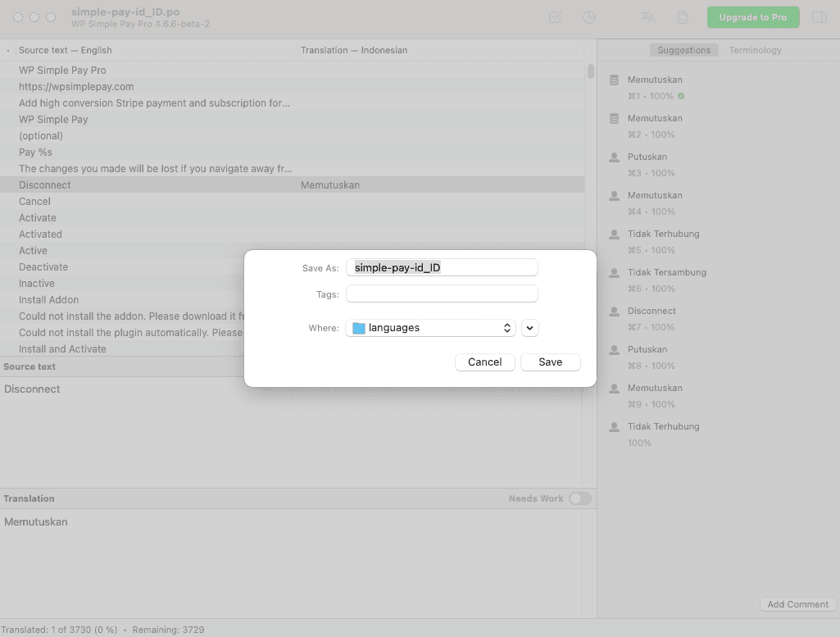This screenshot has height=637, width=840.
Task: Select the Disconnect row in list
Action: coord(292,184)
